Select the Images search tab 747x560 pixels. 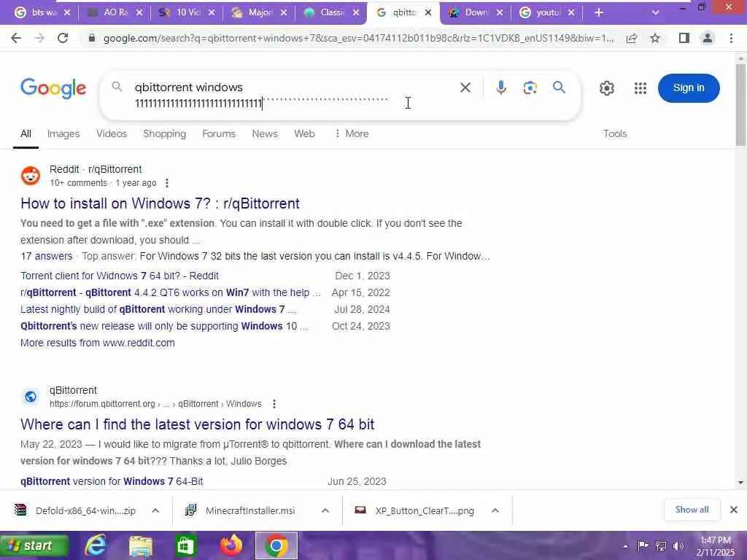[x=63, y=134]
